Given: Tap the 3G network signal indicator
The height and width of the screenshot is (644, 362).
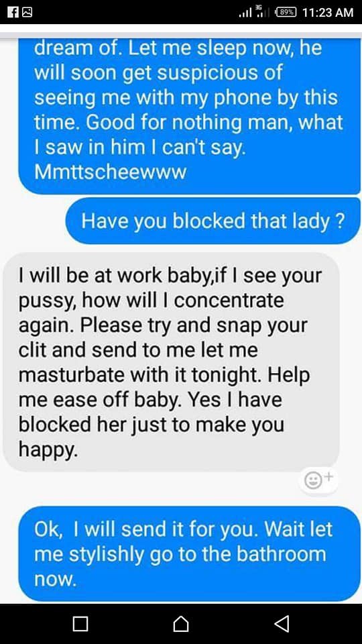Looking at the screenshot, I should (259, 12).
